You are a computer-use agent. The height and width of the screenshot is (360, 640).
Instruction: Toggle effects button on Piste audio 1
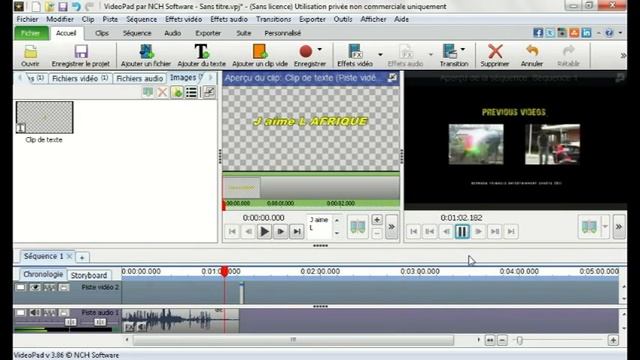click(49, 313)
